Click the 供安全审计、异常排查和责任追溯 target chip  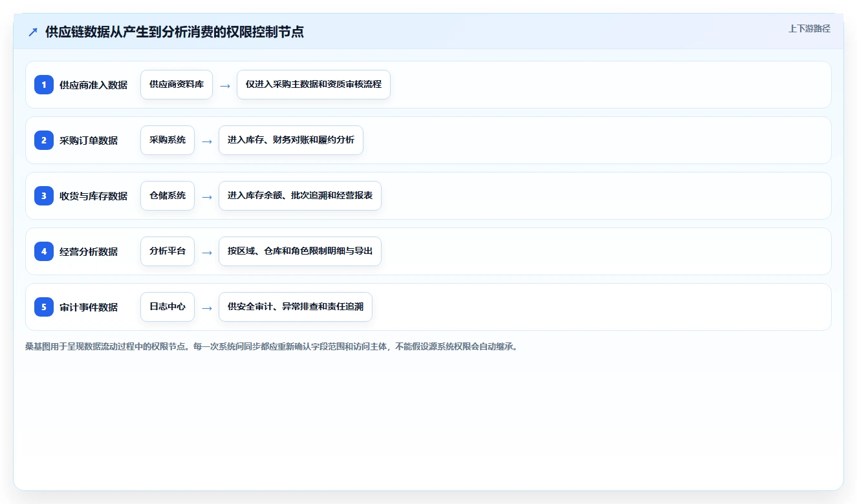click(296, 307)
